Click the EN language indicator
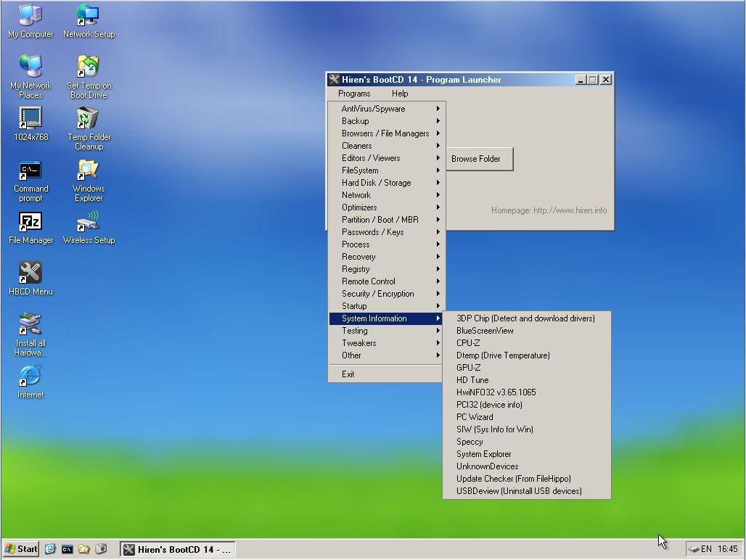Screen dimensions: 746x560 pos(706,549)
